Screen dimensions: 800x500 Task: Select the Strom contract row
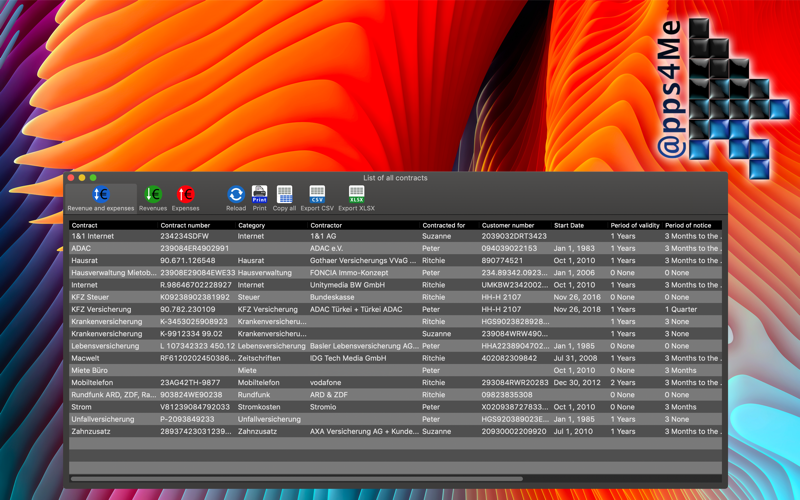click(x=395, y=407)
